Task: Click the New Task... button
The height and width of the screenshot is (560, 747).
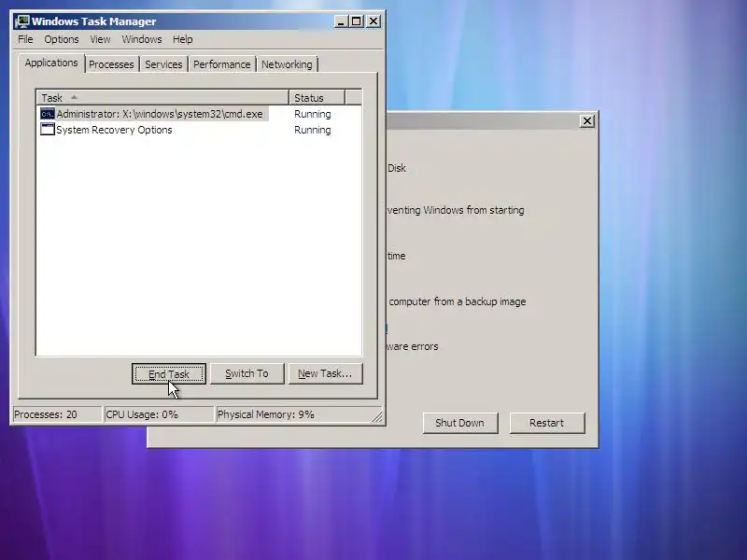Action: pos(325,374)
